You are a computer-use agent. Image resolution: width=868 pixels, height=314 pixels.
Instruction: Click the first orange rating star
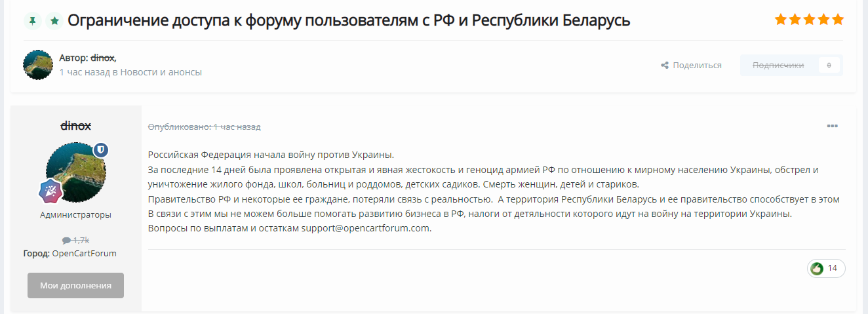click(x=780, y=20)
